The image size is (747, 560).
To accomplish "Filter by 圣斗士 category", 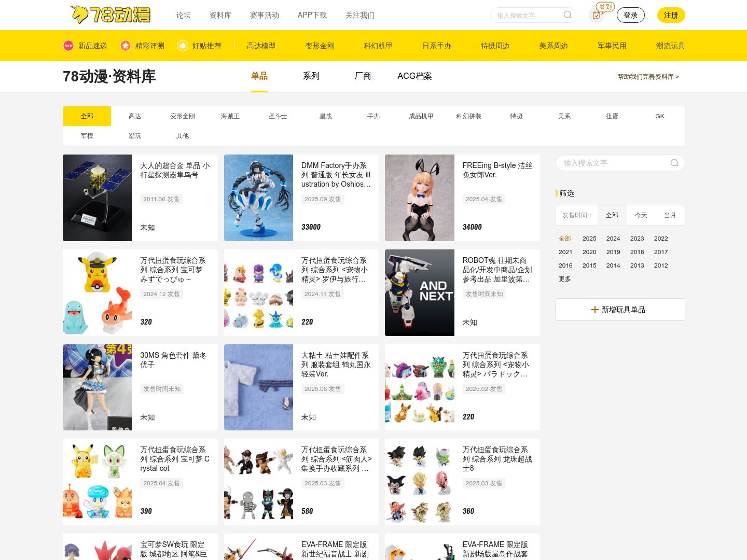I will tap(278, 116).
